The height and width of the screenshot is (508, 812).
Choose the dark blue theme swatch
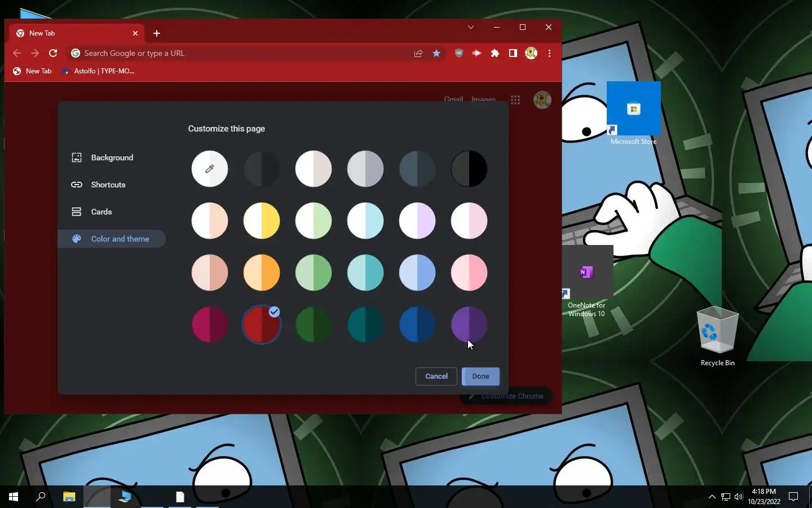click(417, 325)
